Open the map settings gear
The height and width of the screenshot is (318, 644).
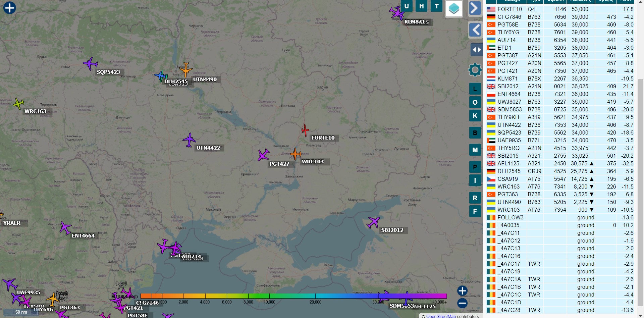click(x=475, y=70)
